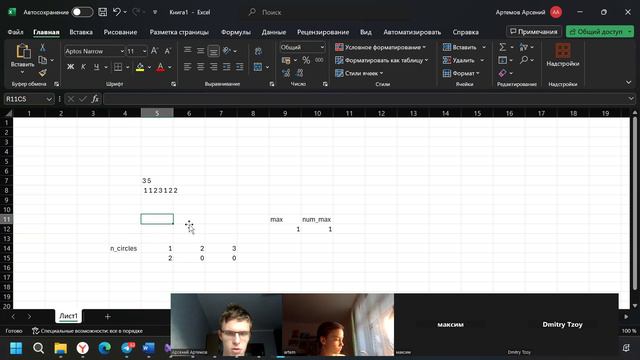Image resolution: width=640 pixels, height=360 pixels.
Task: Decrease cell indent
Action: (227, 67)
